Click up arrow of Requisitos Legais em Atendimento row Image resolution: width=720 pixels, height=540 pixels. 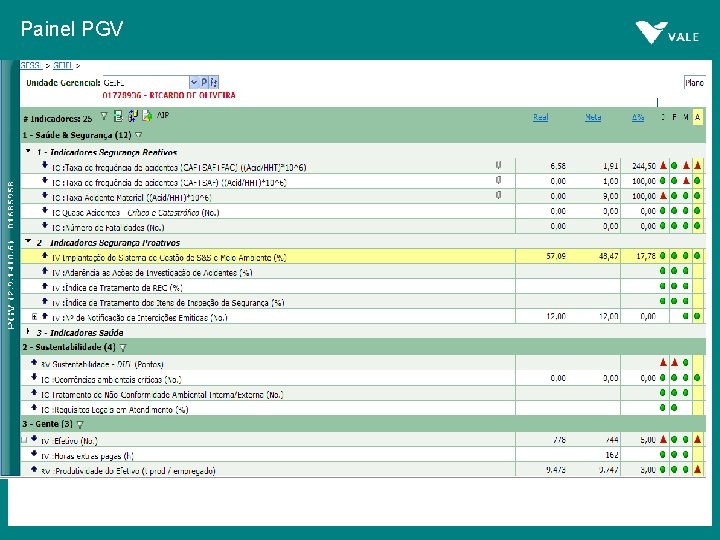pos(34,407)
